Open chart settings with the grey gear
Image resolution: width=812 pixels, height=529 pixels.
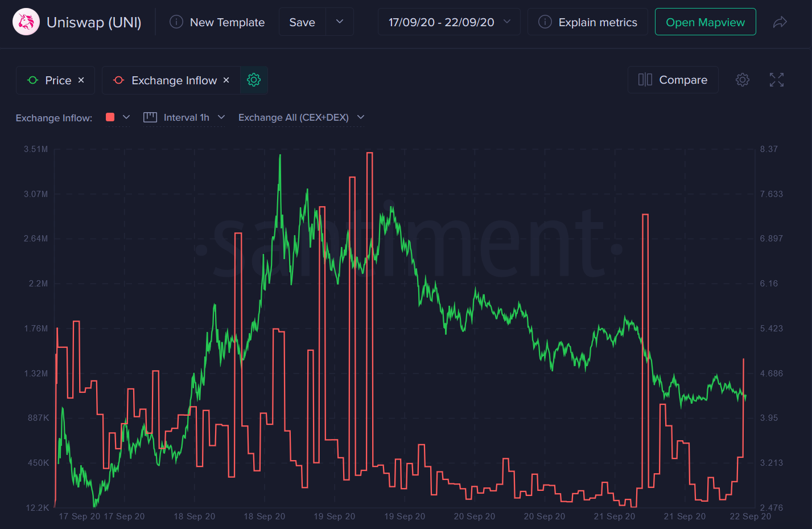743,80
